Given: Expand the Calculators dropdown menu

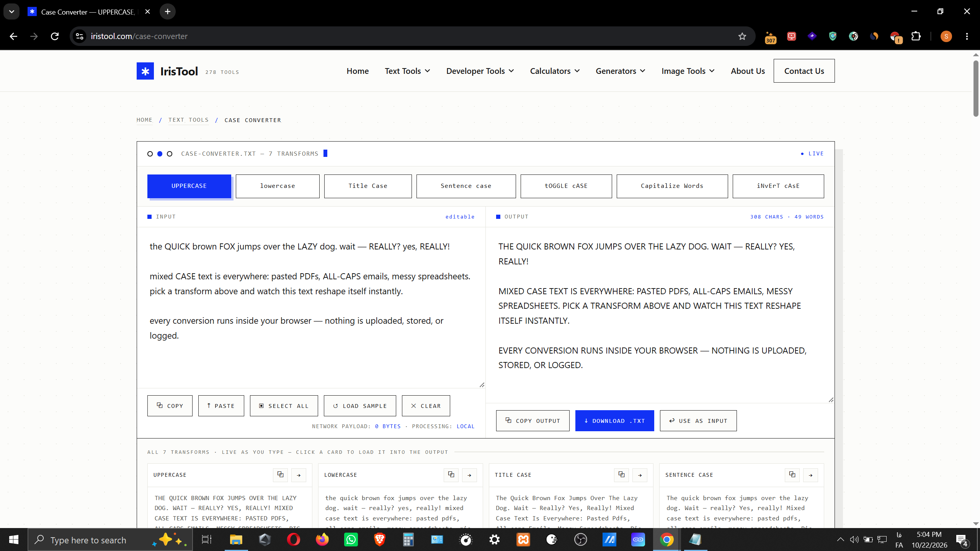Looking at the screenshot, I should [x=555, y=71].
